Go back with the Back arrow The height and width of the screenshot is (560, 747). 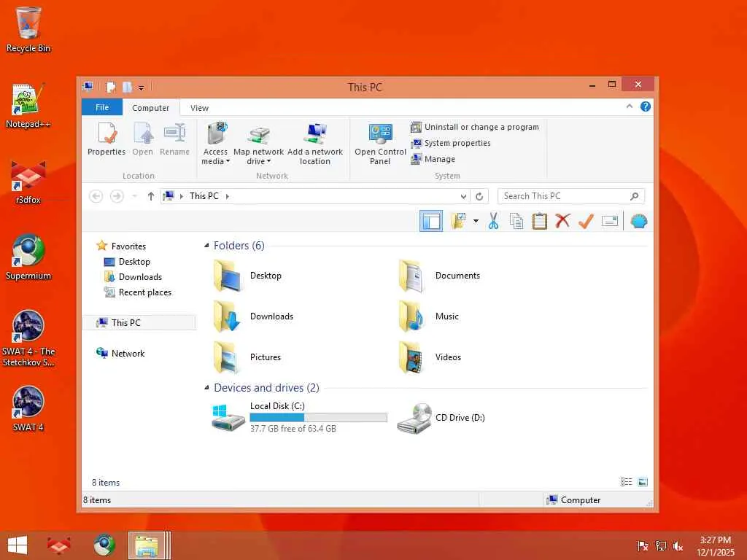[96, 196]
